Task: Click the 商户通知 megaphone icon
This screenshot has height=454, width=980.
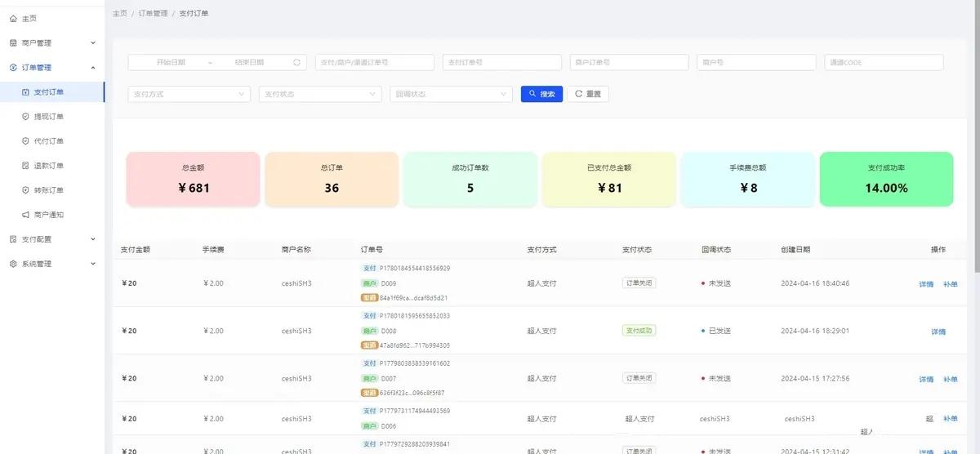Action: 25,215
